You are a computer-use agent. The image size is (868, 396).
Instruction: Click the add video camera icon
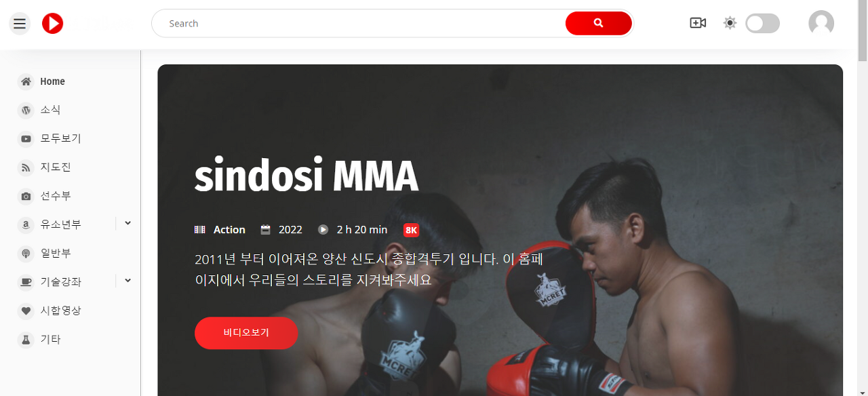coord(698,23)
